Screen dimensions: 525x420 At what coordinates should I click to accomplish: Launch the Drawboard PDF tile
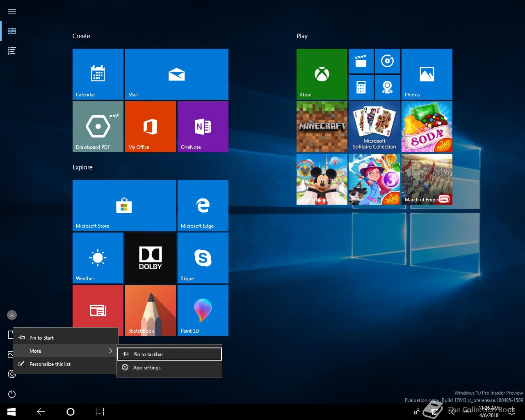coord(98,127)
